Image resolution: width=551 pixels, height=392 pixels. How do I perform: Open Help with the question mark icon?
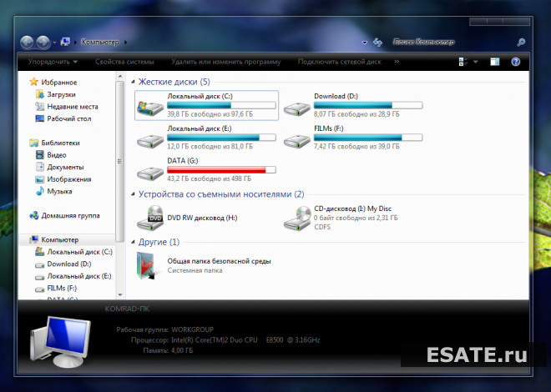click(x=515, y=62)
